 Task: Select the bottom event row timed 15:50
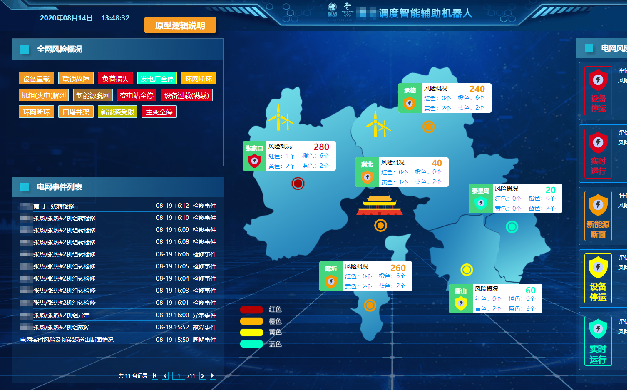(x=118, y=340)
